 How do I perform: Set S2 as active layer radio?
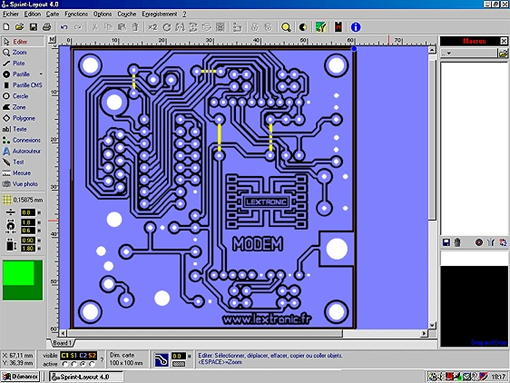pyautogui.click(x=92, y=364)
